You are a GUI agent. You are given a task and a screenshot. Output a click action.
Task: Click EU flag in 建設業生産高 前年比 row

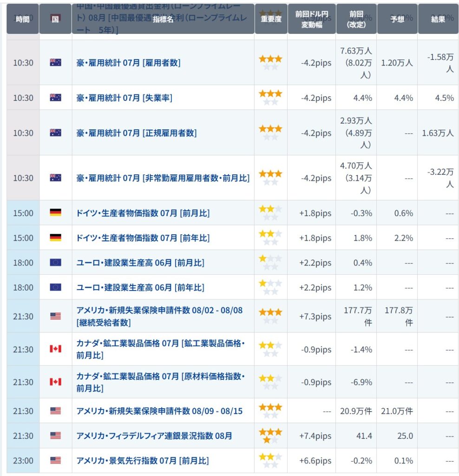pos(56,287)
